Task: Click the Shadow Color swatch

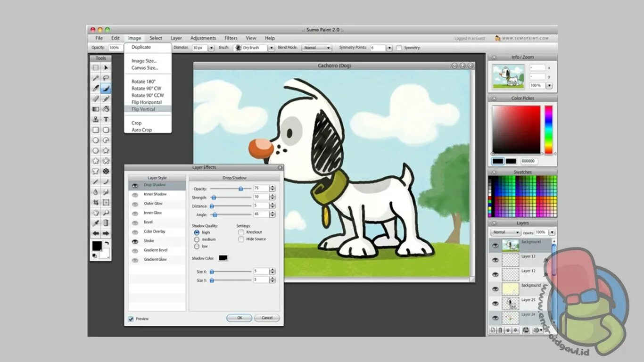Action: (x=223, y=258)
